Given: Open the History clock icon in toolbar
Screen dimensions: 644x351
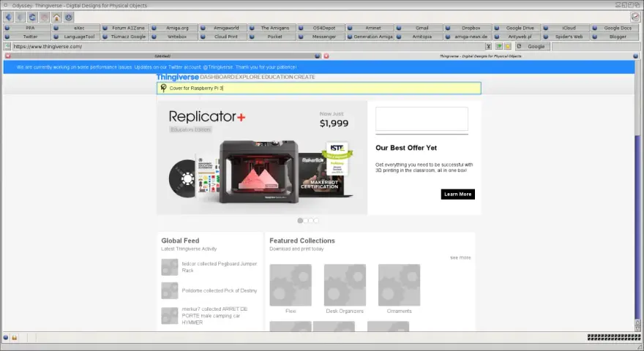Looking at the screenshot, I should (69, 18).
